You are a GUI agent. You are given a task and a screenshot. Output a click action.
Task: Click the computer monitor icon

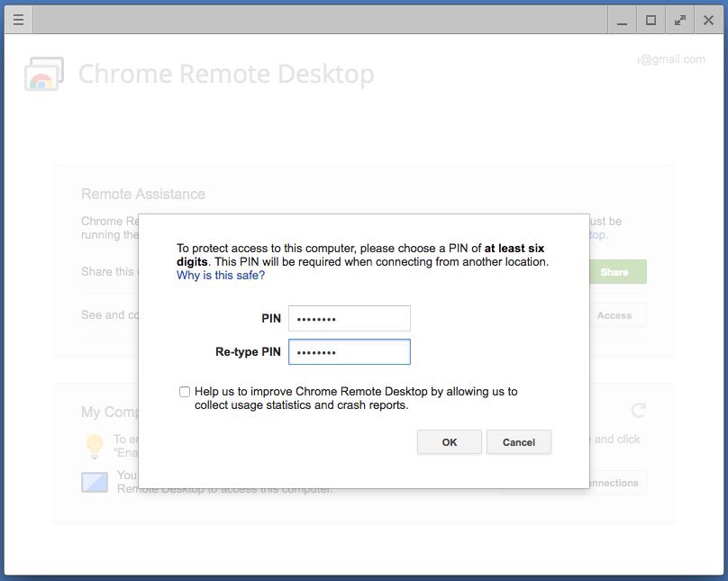pos(95,482)
